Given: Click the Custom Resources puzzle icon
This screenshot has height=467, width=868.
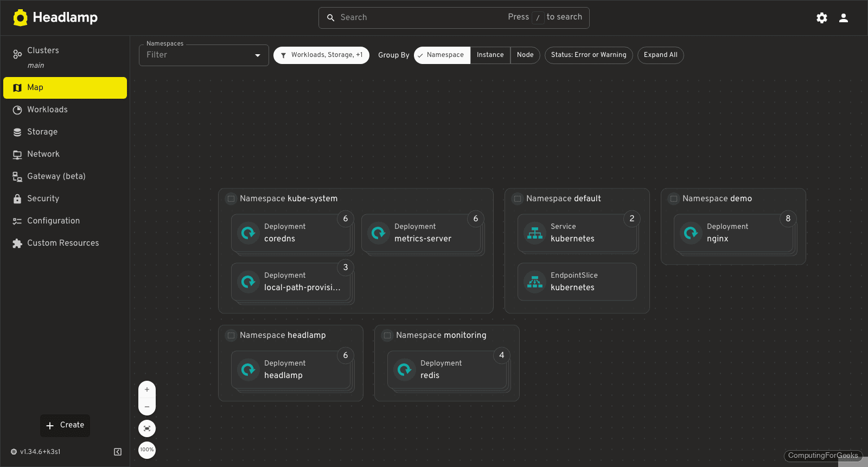Looking at the screenshot, I should [x=17, y=244].
